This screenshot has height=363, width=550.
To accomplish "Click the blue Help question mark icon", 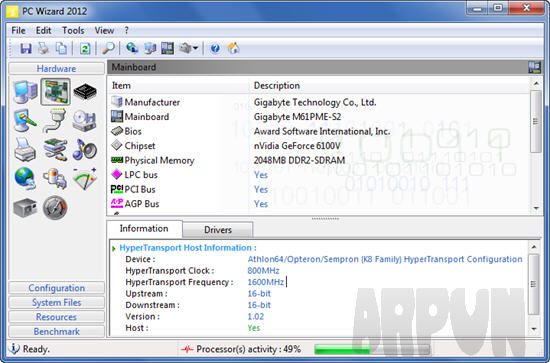I will pos(215,48).
